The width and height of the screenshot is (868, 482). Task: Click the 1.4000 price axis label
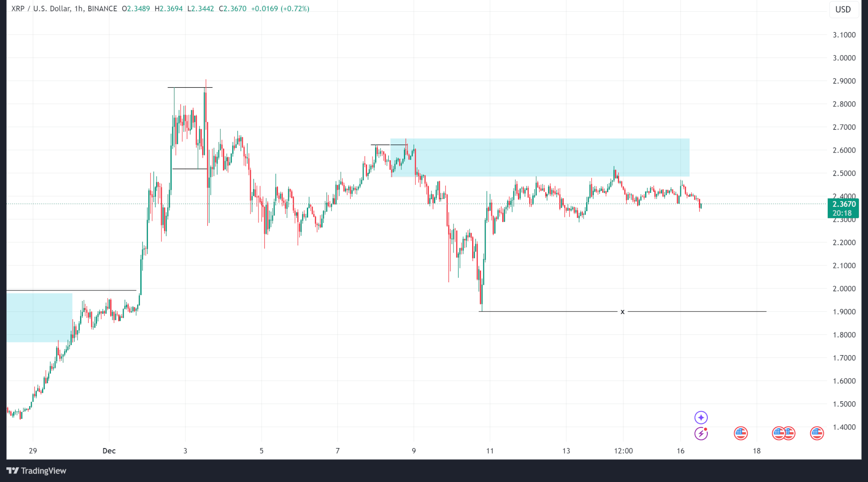[844, 427]
